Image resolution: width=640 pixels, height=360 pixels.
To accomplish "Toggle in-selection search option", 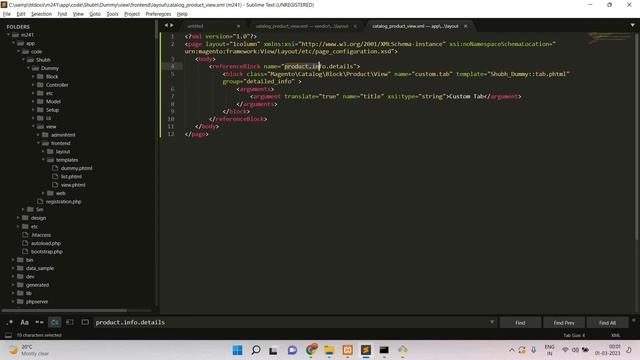I will coord(70,322).
